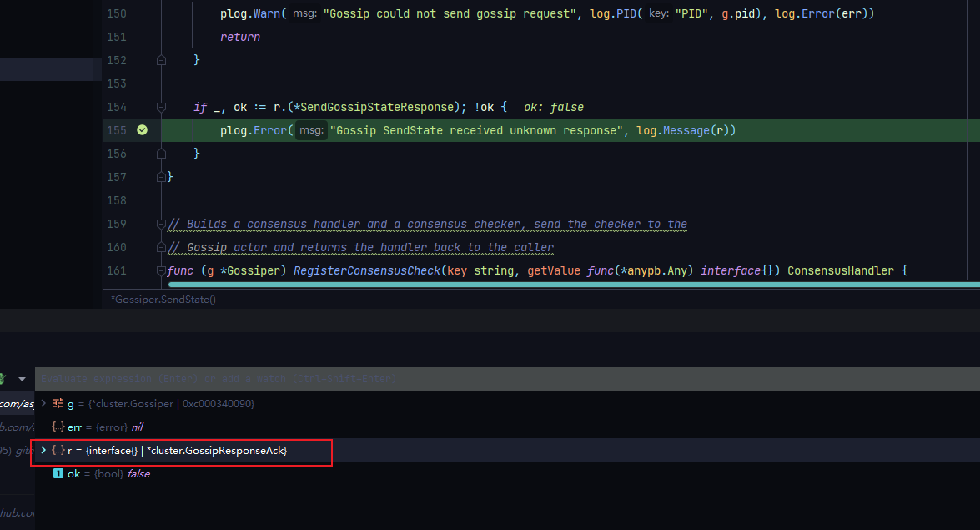Collapse the code block at line 152
Viewport: 980px width, 530px height.
[161, 59]
